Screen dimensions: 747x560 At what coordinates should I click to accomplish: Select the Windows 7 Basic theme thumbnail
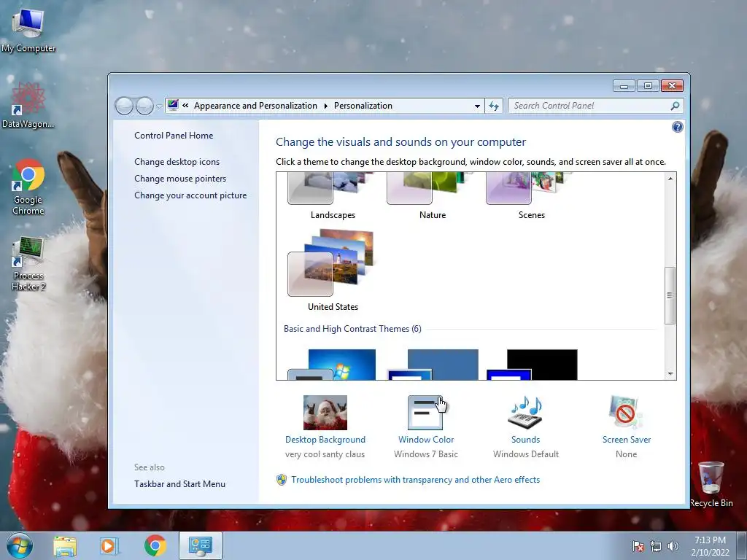coord(333,365)
